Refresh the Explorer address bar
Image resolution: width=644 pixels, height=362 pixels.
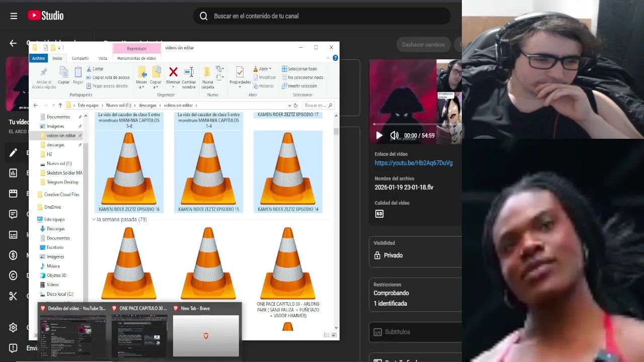[x=295, y=106]
